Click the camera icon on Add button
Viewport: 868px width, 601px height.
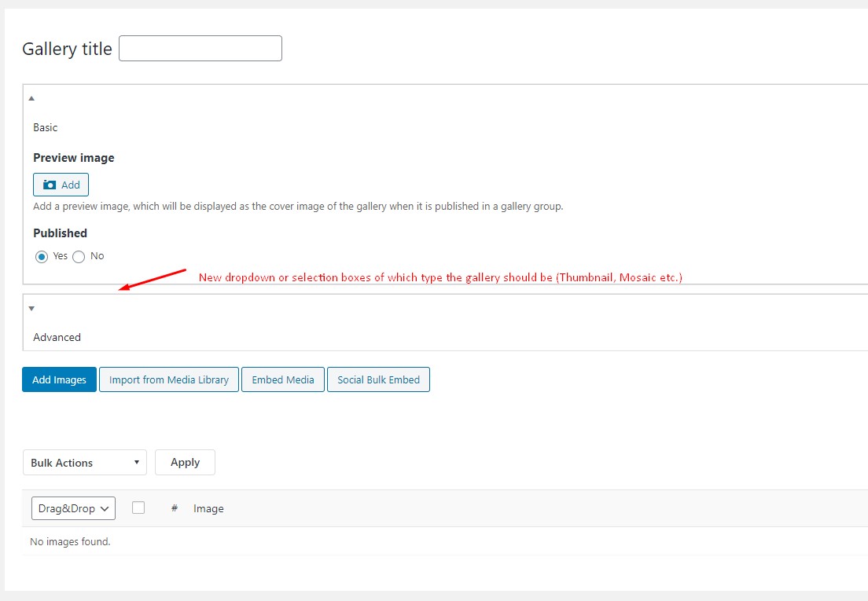click(x=50, y=185)
